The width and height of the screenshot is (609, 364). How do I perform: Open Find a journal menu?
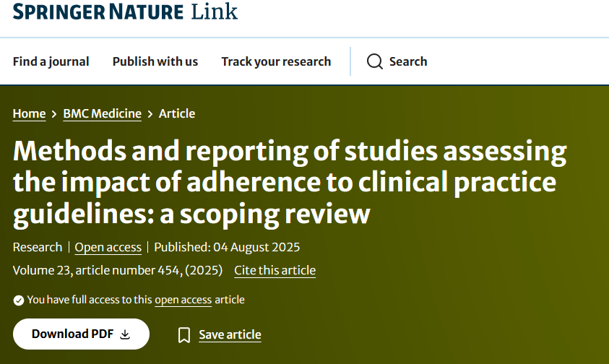tap(51, 61)
